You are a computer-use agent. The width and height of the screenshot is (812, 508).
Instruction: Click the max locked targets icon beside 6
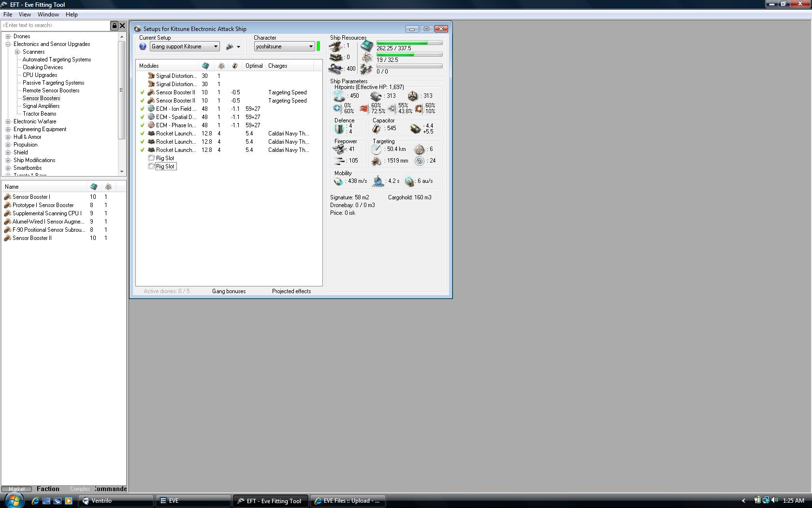coord(419,149)
